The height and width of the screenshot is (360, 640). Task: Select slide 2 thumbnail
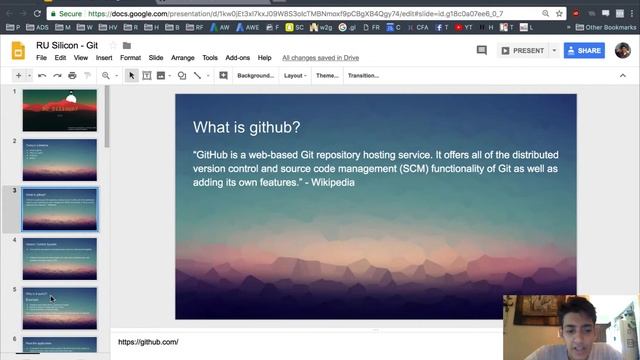(60, 160)
